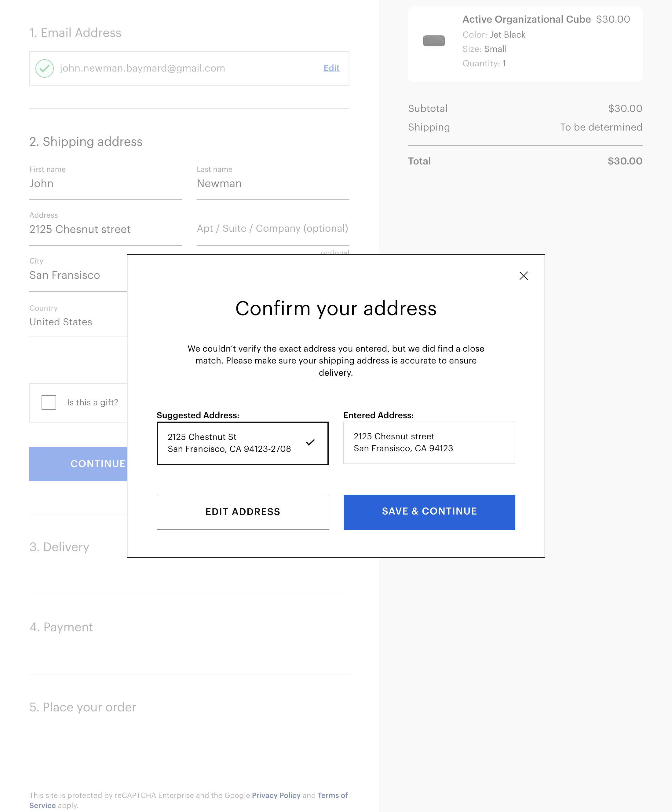Click the green email verified checkmark icon
The height and width of the screenshot is (812, 672).
44,68
